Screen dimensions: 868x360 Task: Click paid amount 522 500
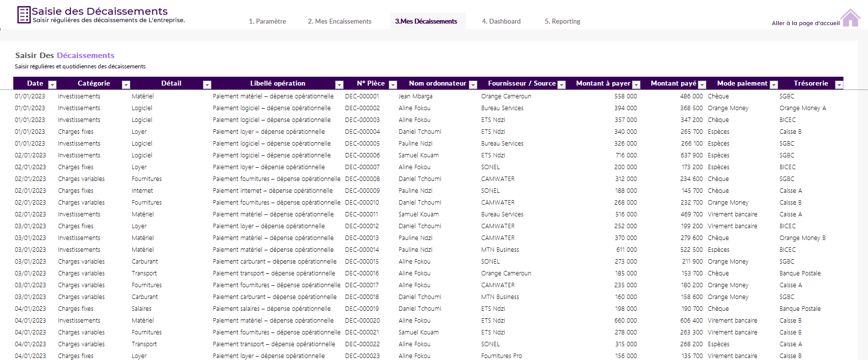(692, 250)
